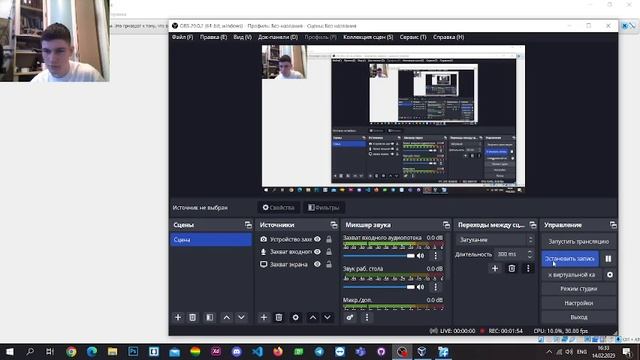
Task: Delete the selected scene using the trash icon
Action: (x=193, y=317)
